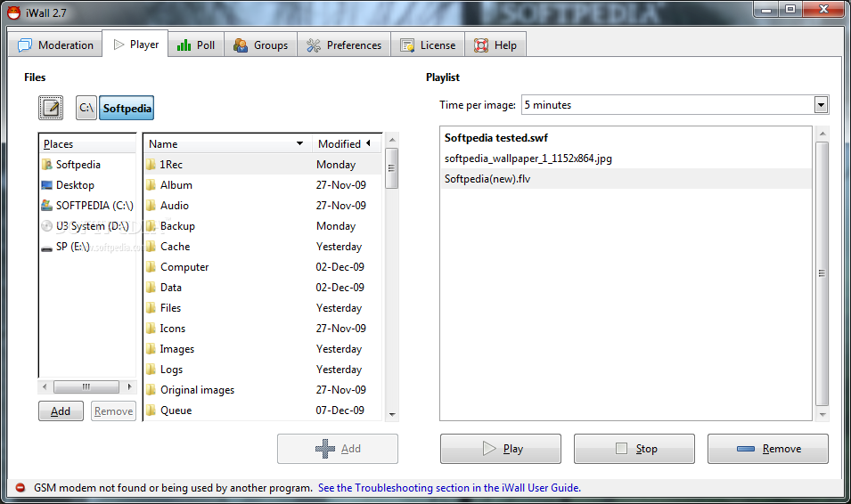Click the Icons folder icon
Image resolution: width=851 pixels, height=504 pixels.
(151, 329)
